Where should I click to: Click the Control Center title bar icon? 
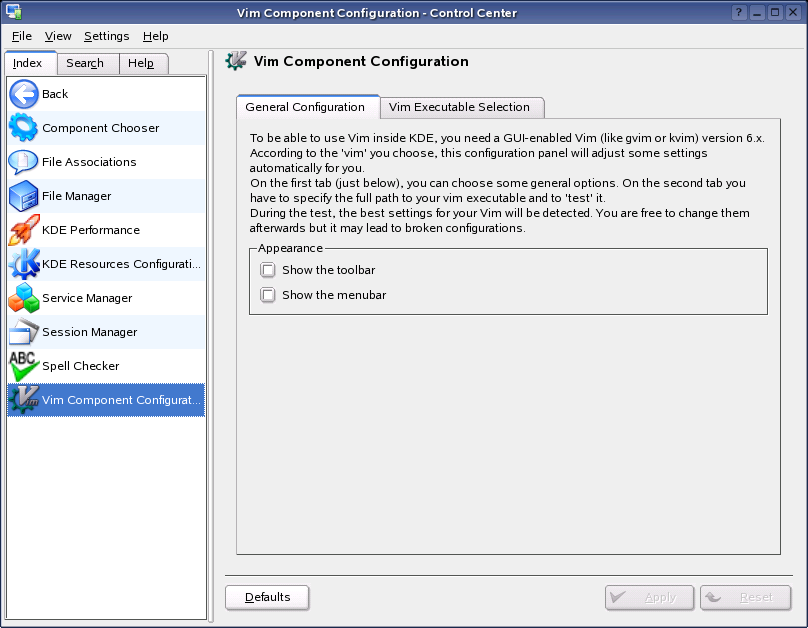(13, 12)
